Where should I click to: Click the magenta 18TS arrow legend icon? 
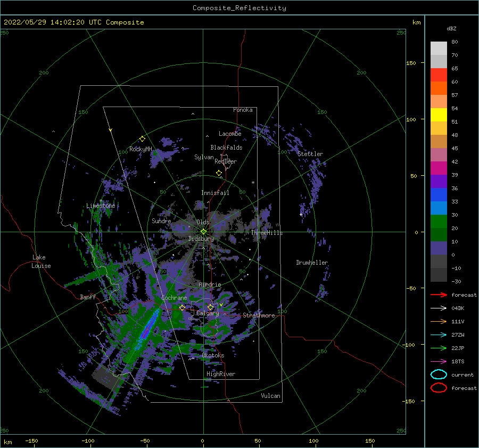pyautogui.click(x=439, y=362)
